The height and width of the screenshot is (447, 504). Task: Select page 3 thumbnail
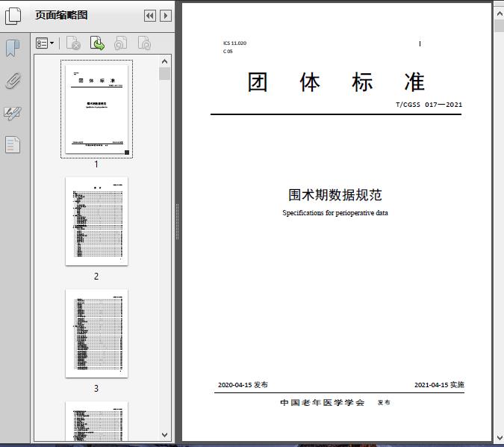96,333
